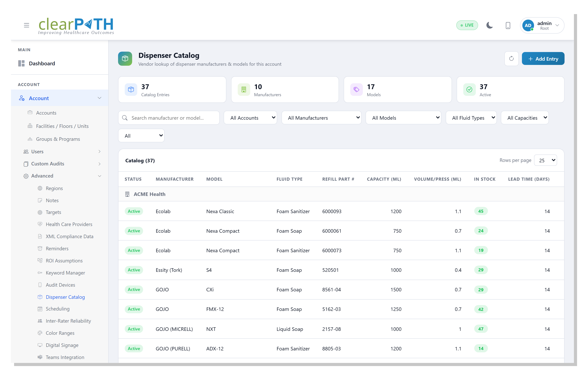Click the Dispenser Catalog header cube icon

click(125, 58)
